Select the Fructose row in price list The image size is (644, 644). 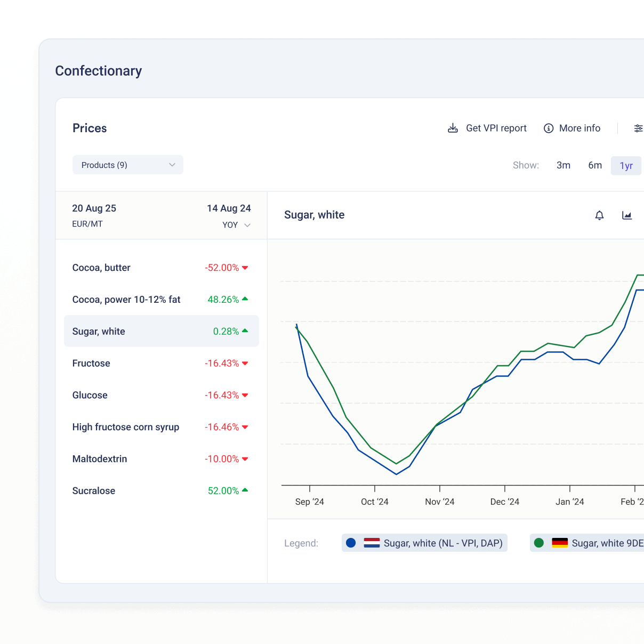click(161, 363)
